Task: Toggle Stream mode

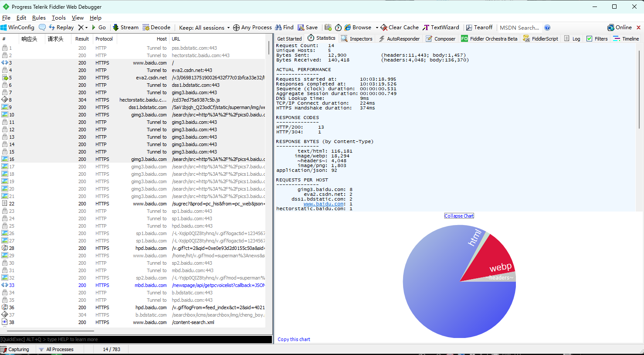Action: [125, 27]
